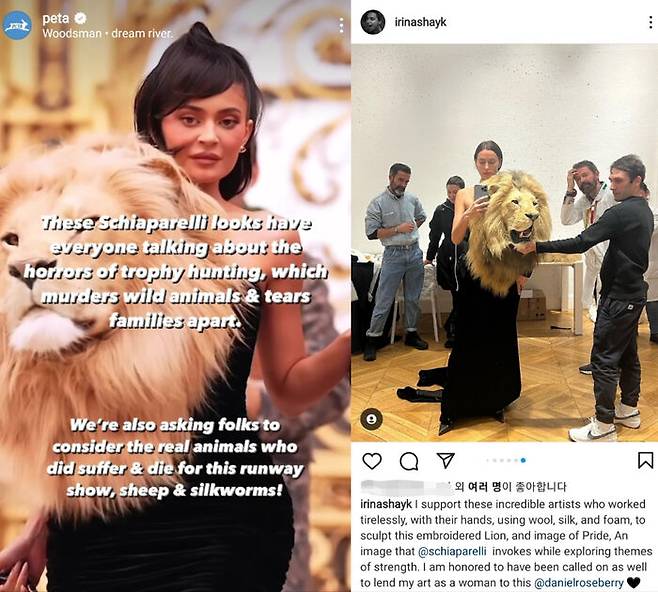Click the peta verified badge
Image resolution: width=658 pixels, height=592 pixels.
click(80, 18)
